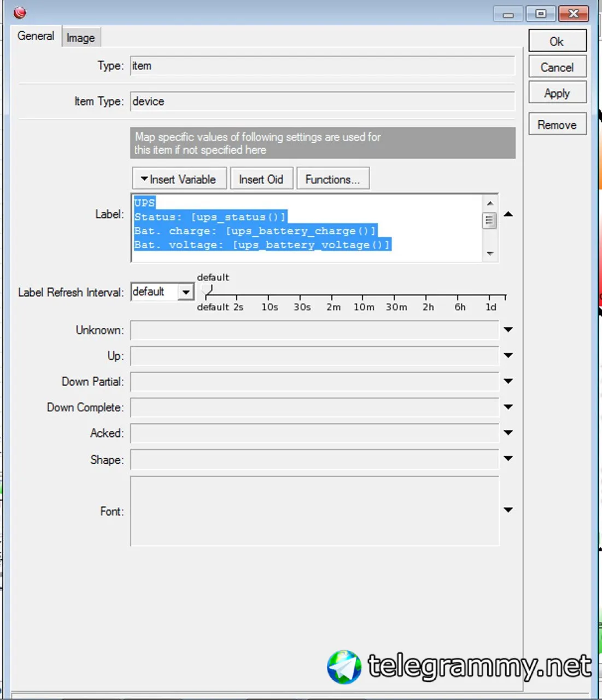Click the 'Status: [ups_status()]' label line

point(210,217)
